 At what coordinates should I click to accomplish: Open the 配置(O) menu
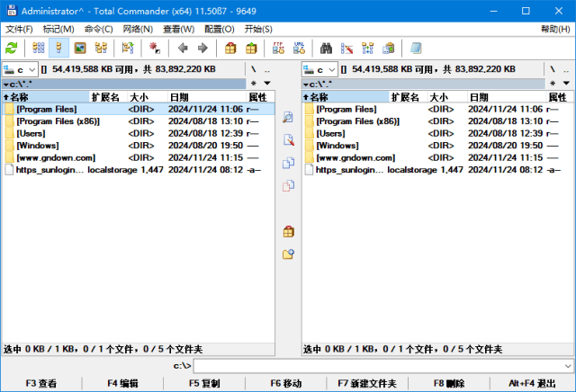pos(219,29)
